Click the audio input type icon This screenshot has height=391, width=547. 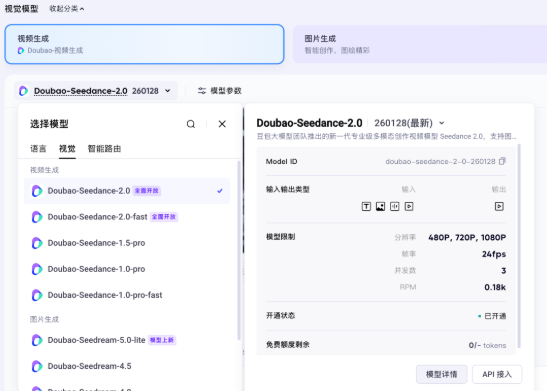click(x=395, y=206)
